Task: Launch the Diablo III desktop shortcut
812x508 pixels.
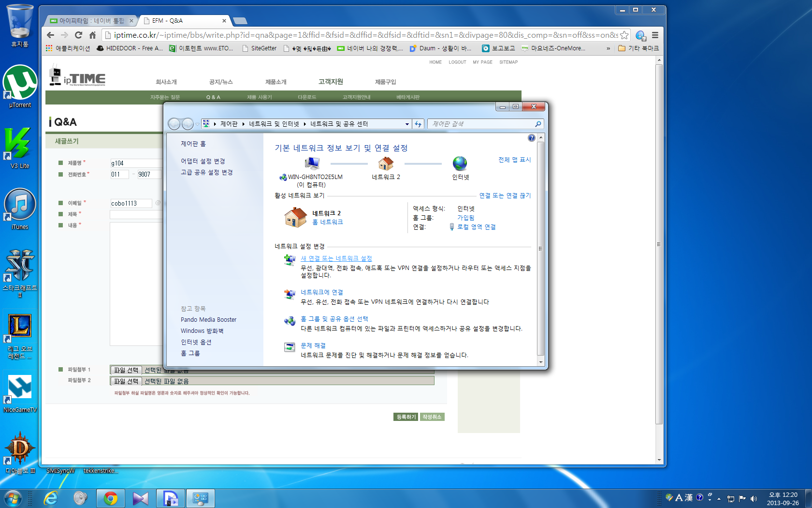Action: click(x=20, y=453)
